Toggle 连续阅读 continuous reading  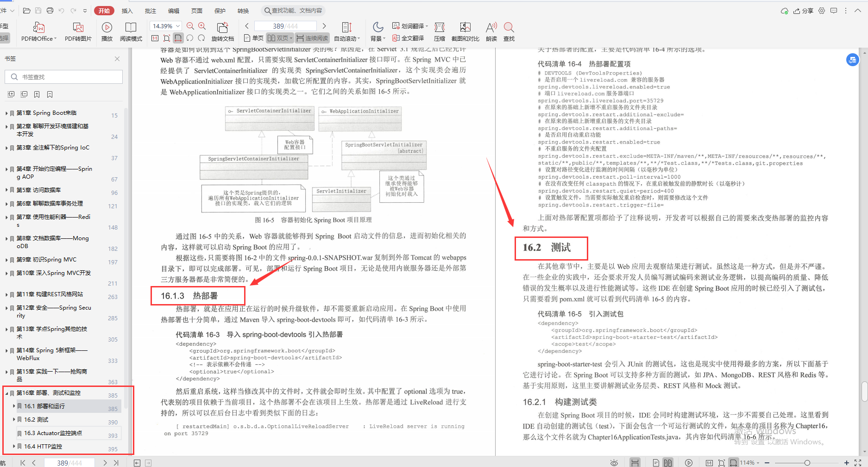point(312,38)
